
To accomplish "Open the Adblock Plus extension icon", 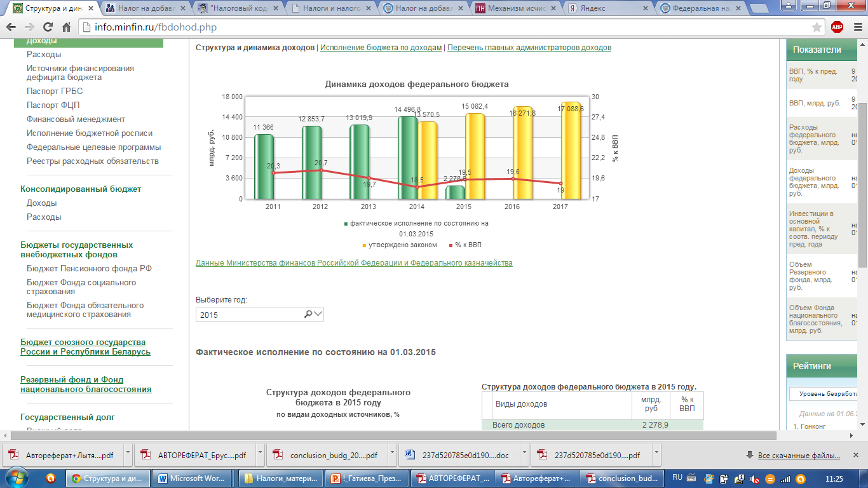I will coord(837,27).
